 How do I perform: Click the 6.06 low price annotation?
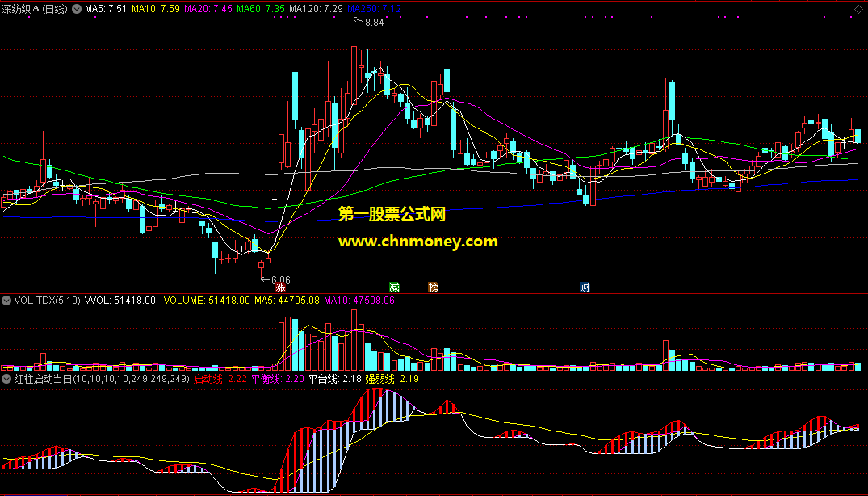[x=281, y=280]
